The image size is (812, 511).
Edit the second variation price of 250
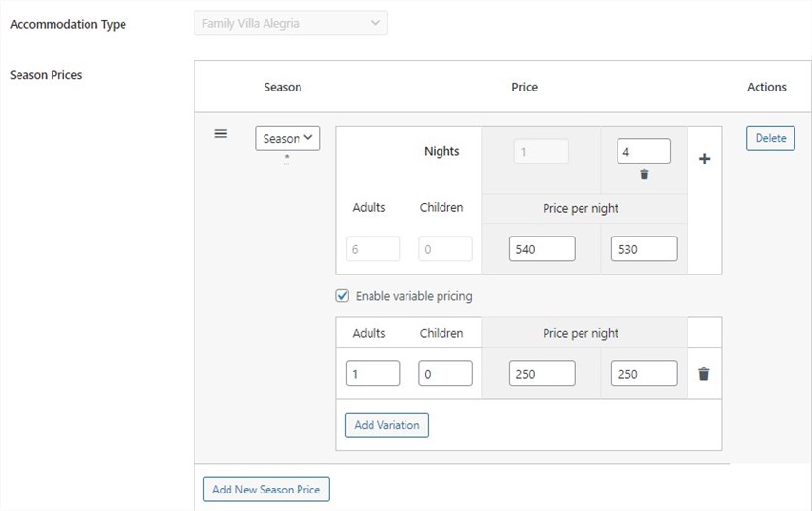click(x=644, y=374)
